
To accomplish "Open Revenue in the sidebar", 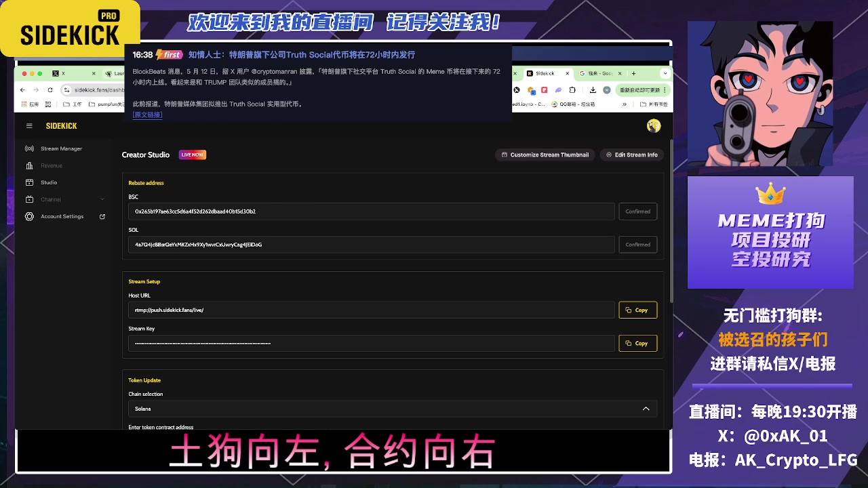I will (51, 165).
